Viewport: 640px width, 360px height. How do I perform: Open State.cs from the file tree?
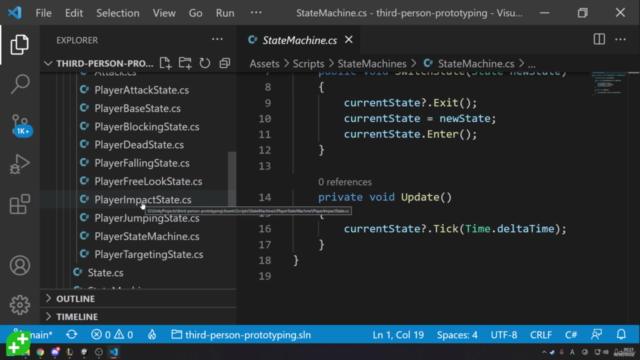click(x=105, y=273)
